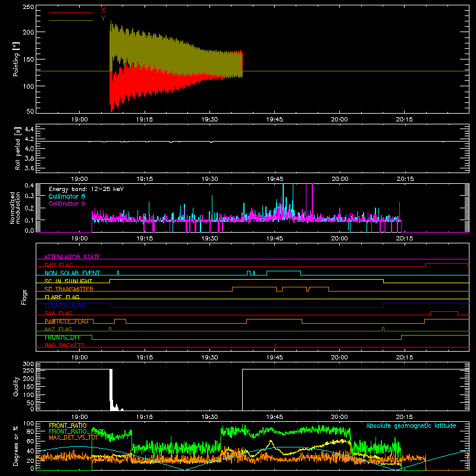Click the 'Degrees or %' axis title

coord(16,446)
